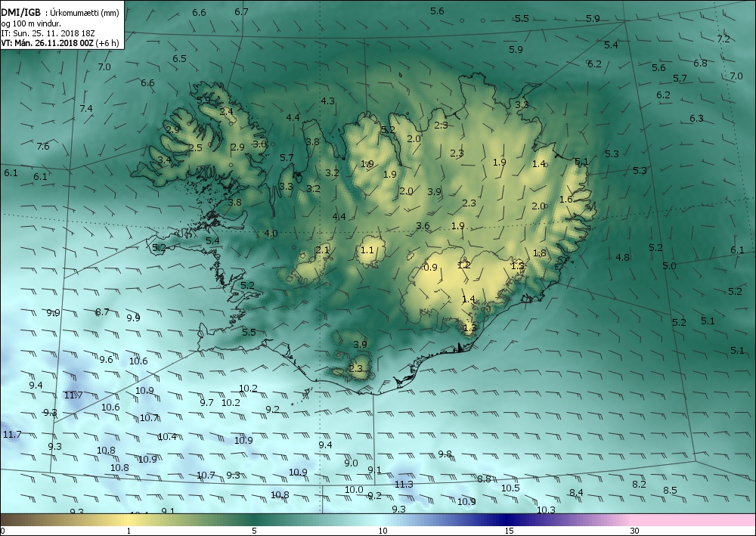Viewport: 756px width, 536px height.
Task: Click the value '9.0' south of Iceland
Action: (x=351, y=463)
